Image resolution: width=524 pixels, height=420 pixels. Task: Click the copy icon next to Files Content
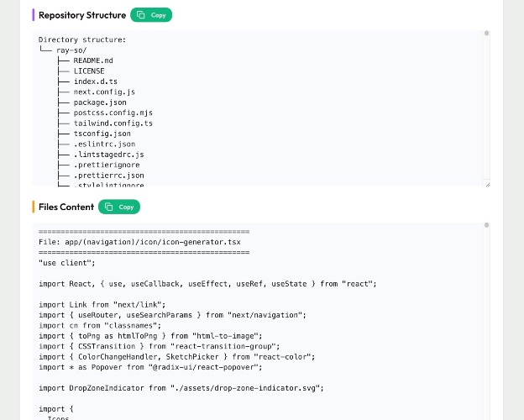[108, 207]
